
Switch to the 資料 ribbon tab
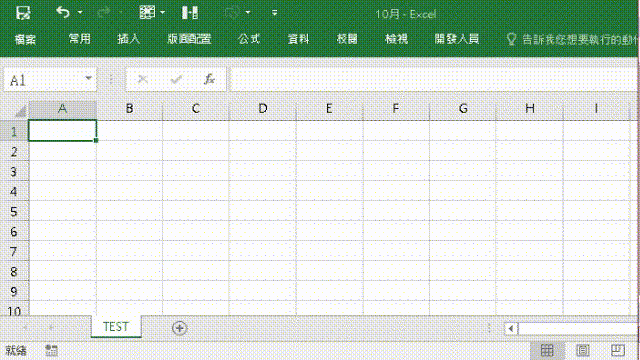(x=298, y=39)
